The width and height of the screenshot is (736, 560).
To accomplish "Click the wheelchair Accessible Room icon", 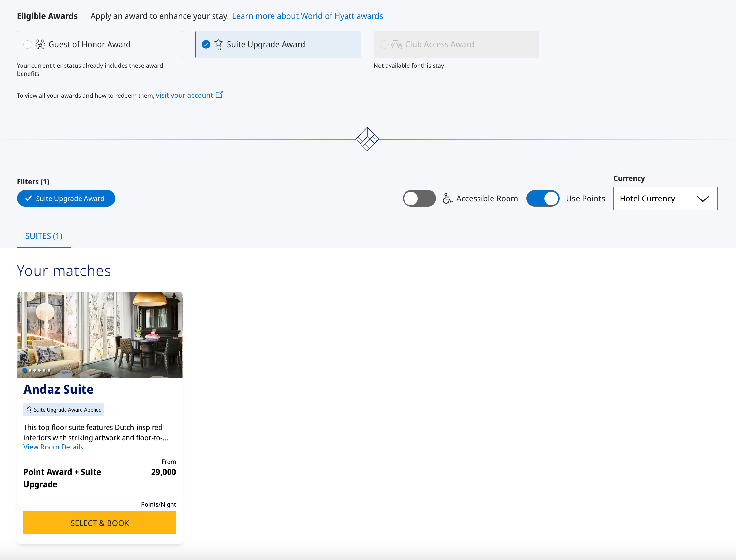I will click(447, 199).
